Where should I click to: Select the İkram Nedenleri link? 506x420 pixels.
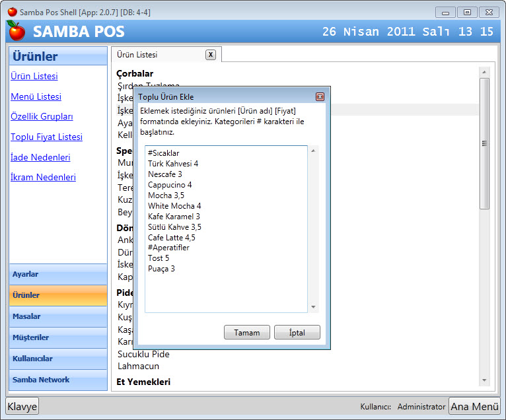[43, 177]
